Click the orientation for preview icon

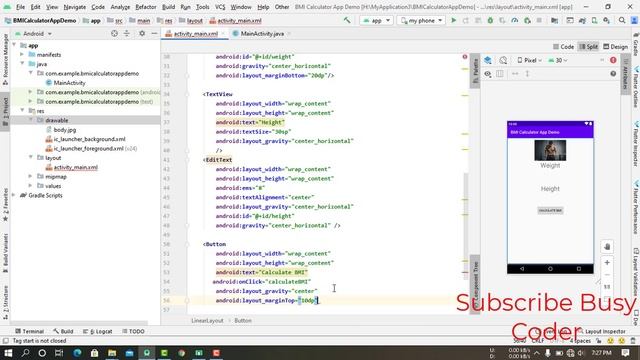tap(503, 60)
